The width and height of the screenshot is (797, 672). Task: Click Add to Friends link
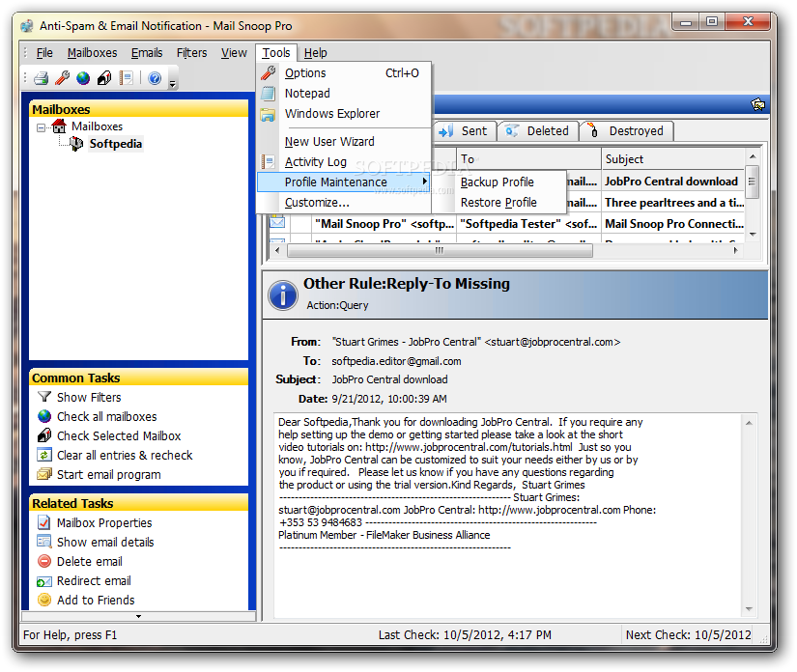coord(96,600)
